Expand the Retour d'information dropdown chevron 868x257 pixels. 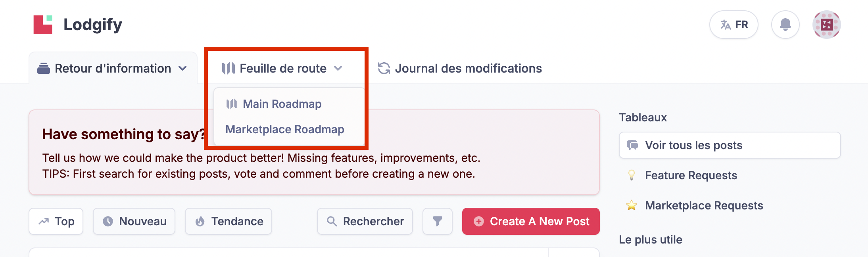pyautogui.click(x=183, y=68)
